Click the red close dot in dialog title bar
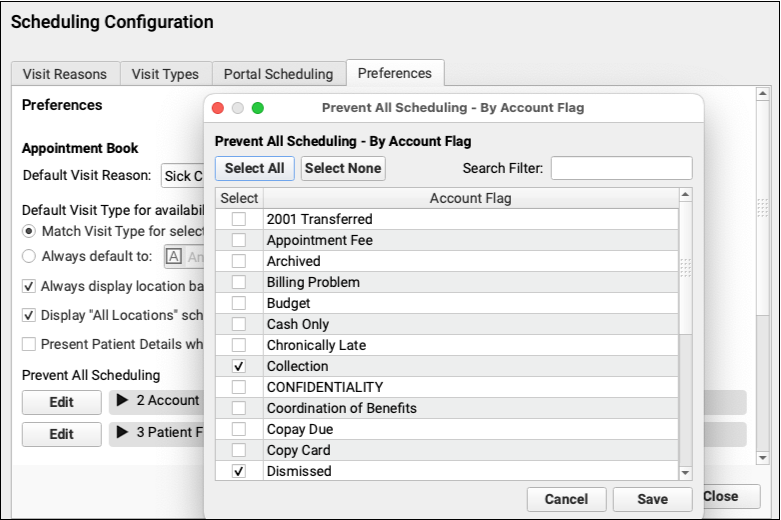781x520 pixels. [218, 108]
